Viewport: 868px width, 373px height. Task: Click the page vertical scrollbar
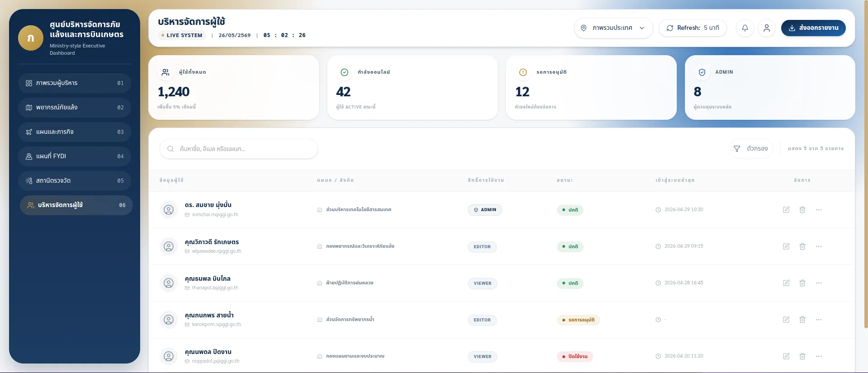pyautogui.click(x=866, y=164)
